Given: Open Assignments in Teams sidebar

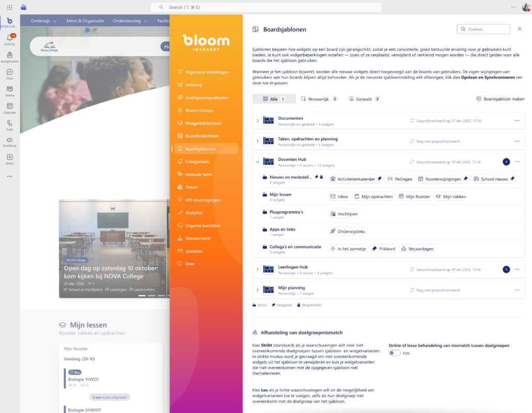Looking at the screenshot, I should pos(9,57).
